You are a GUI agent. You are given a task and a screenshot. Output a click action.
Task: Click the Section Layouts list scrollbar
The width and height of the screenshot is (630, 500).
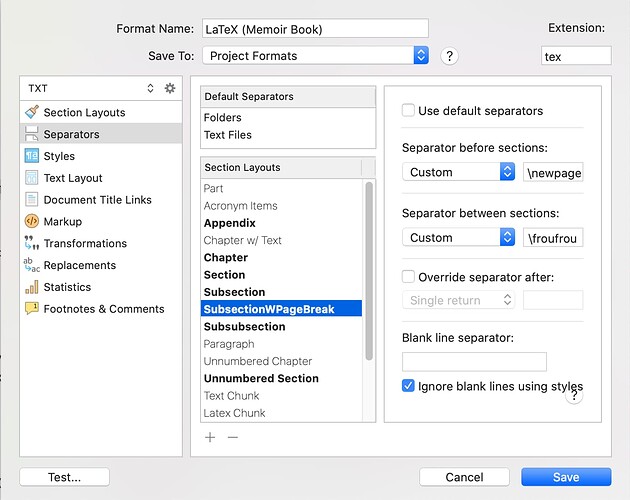[x=369, y=270]
